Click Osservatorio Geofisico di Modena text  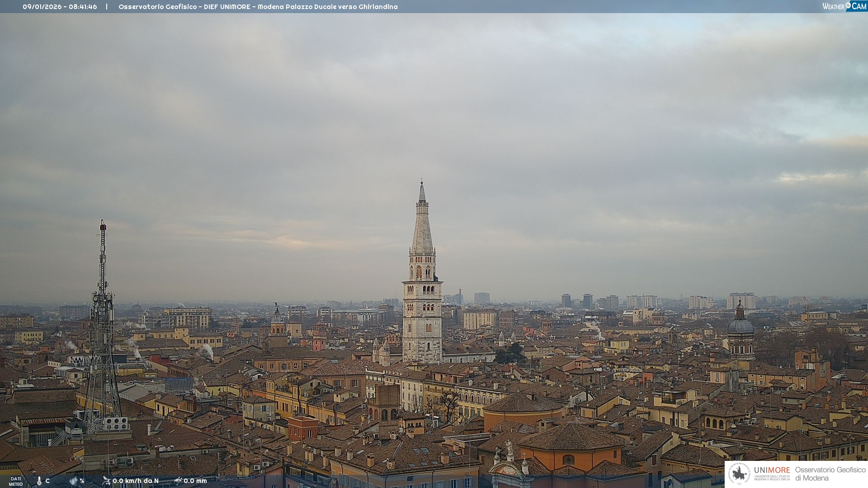830,474
